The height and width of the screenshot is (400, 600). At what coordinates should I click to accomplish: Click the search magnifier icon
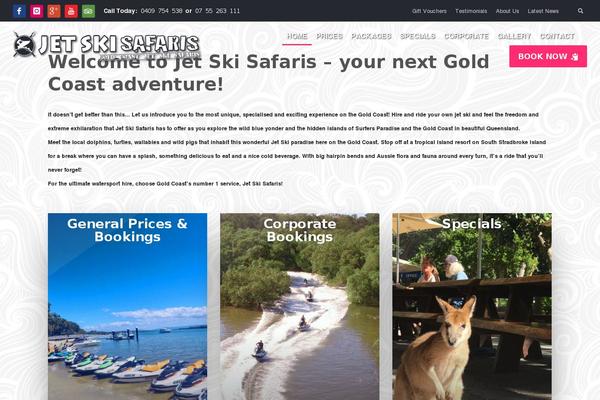pos(580,11)
